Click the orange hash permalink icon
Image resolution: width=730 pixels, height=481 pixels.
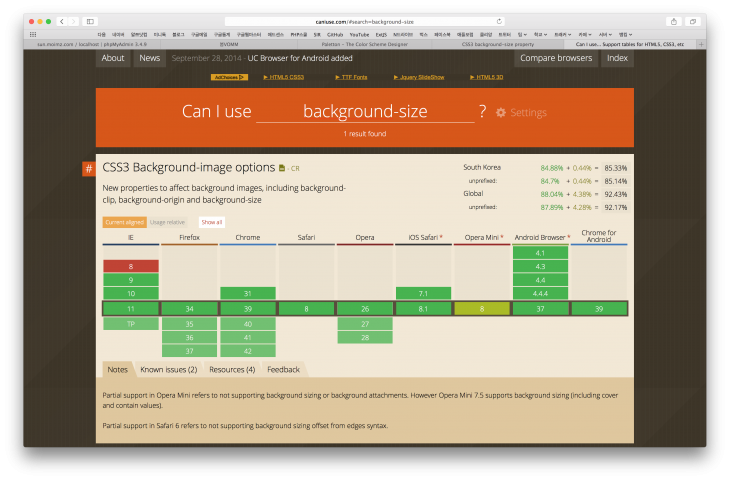(x=88, y=168)
